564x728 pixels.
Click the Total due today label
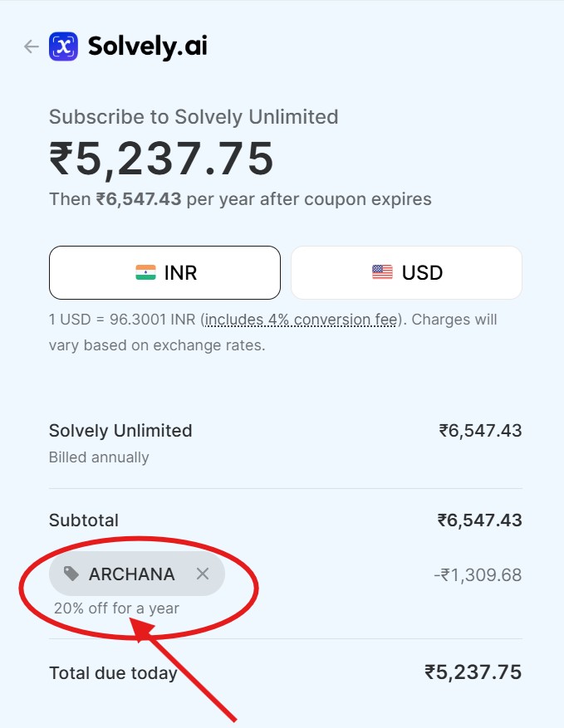(113, 672)
